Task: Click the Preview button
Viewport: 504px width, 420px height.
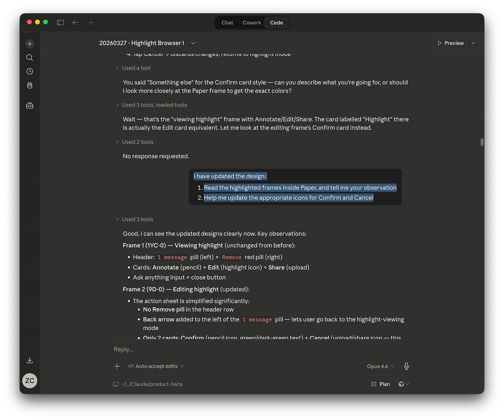Action: (450, 43)
